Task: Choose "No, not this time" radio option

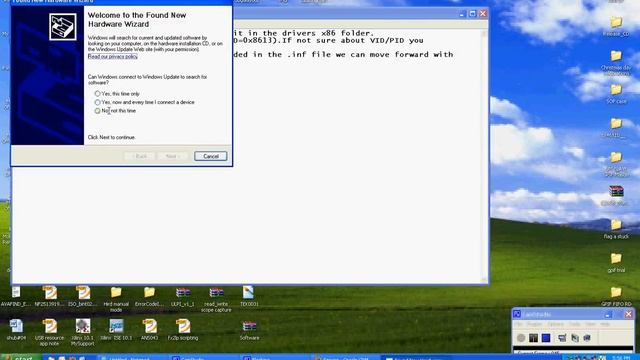Action: (97, 111)
